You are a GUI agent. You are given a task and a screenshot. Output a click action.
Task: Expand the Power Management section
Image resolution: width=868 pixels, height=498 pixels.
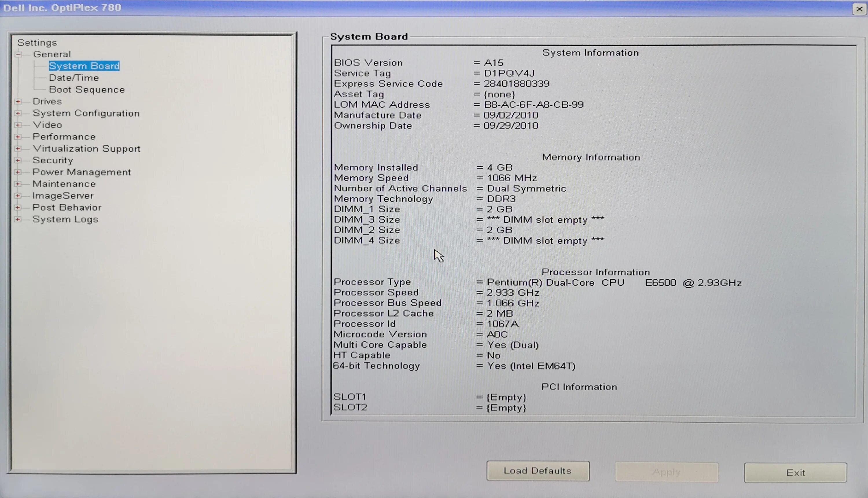[19, 172]
